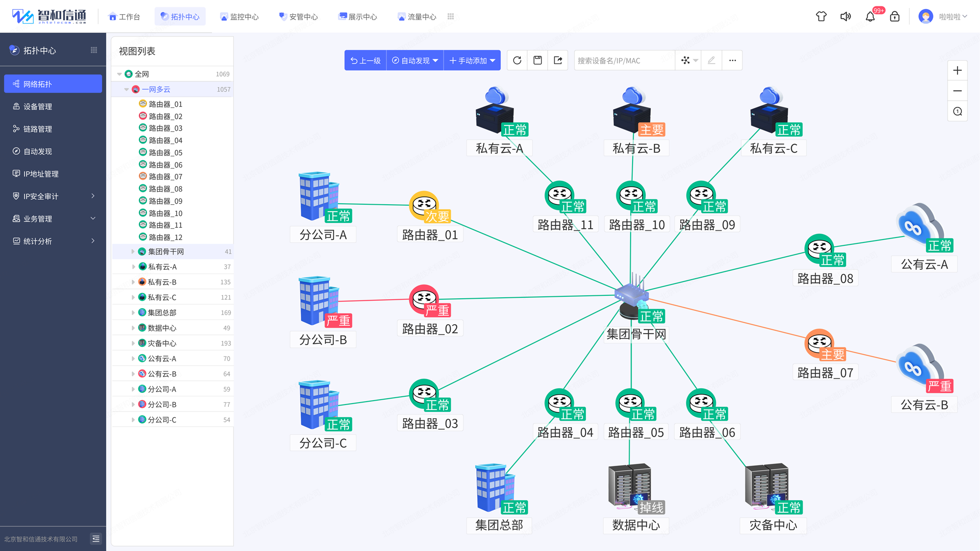Select 网络拓扑 in the sidebar

pyautogui.click(x=53, y=84)
